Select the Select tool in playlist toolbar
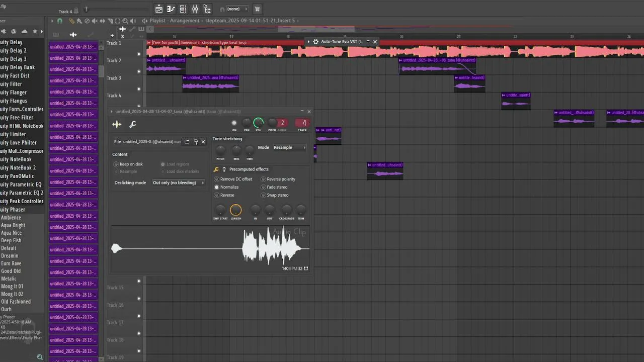Viewport: 644px width, 362px height. coord(117,21)
